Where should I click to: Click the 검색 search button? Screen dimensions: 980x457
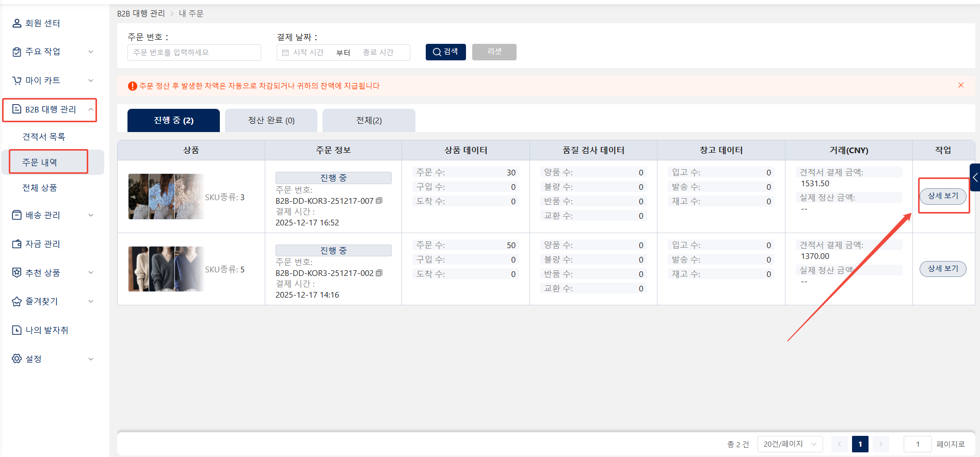point(446,52)
